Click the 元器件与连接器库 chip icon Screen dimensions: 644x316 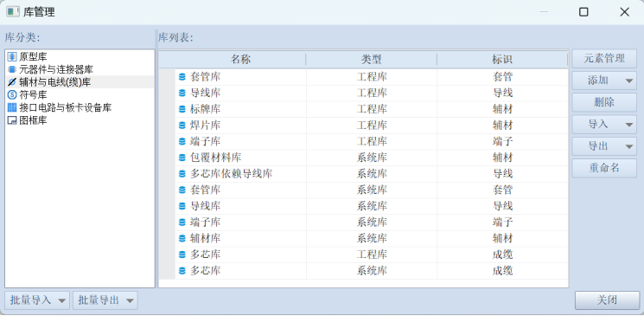[x=12, y=69]
